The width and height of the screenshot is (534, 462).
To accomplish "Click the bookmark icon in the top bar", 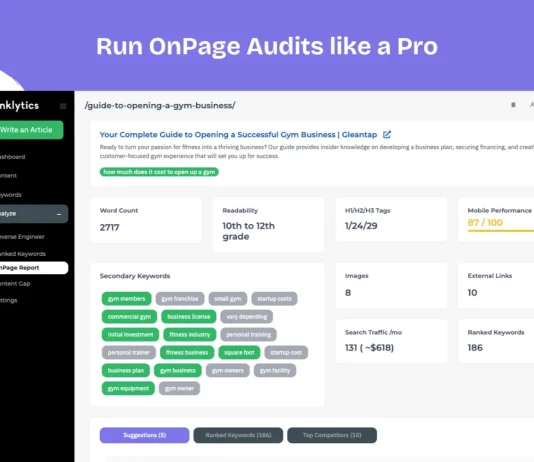I will click(513, 105).
